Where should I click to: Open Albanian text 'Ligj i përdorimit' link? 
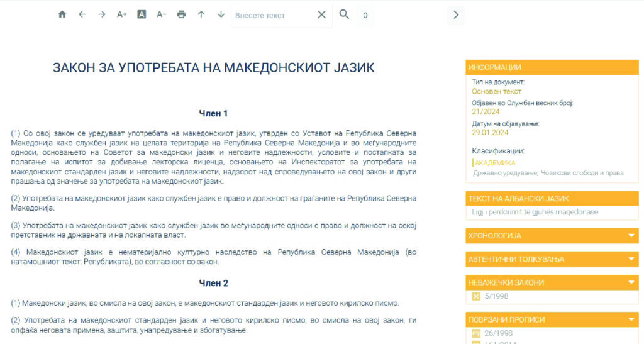(535, 212)
